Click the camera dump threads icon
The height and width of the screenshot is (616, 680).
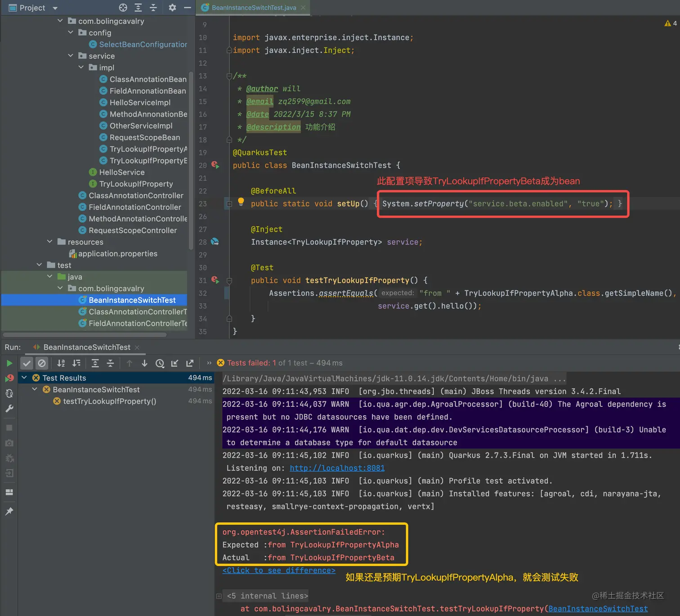coord(9,443)
